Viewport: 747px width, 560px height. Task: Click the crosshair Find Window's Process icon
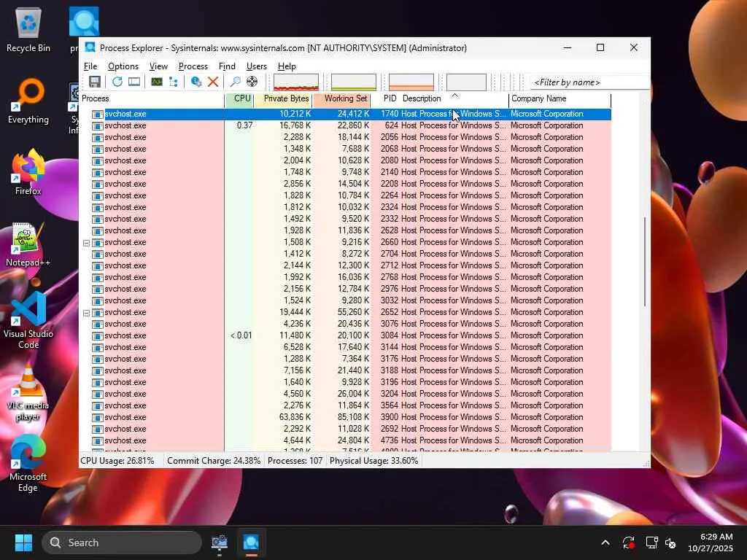click(x=252, y=82)
